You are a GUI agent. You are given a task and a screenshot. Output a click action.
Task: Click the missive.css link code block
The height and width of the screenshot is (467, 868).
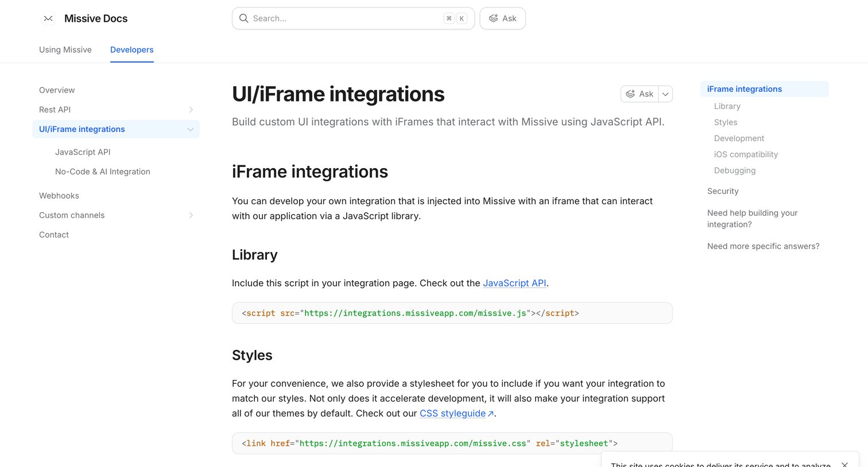(x=452, y=443)
